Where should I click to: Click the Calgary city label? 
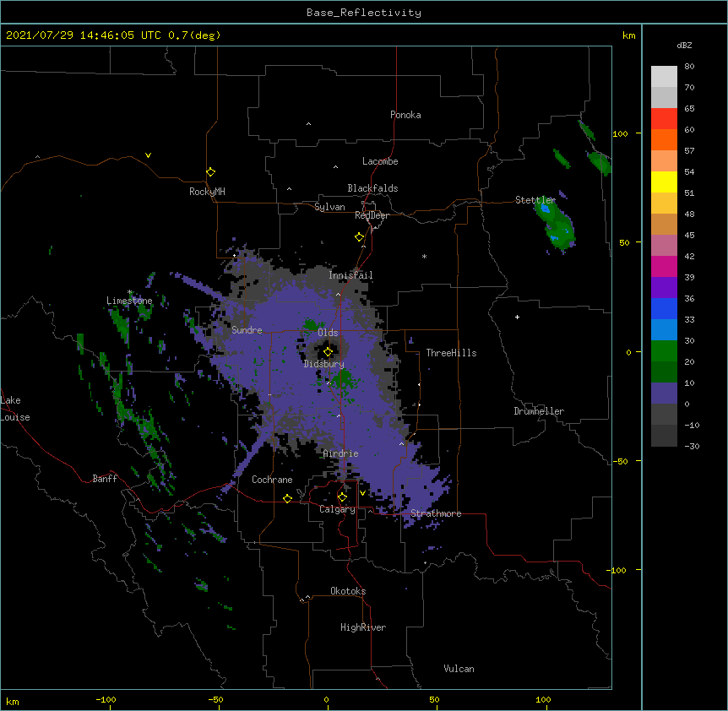pyautogui.click(x=337, y=509)
